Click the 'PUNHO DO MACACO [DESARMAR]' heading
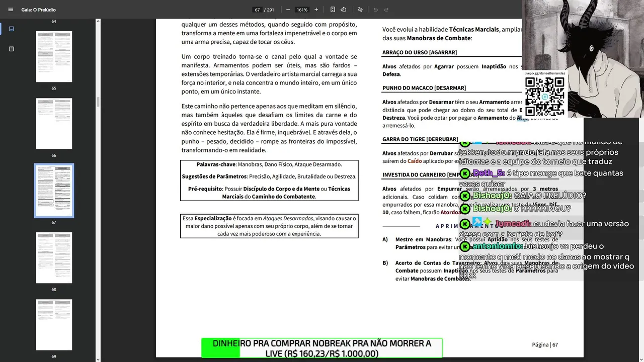Screen dimensions: 644x362 (x=424, y=88)
